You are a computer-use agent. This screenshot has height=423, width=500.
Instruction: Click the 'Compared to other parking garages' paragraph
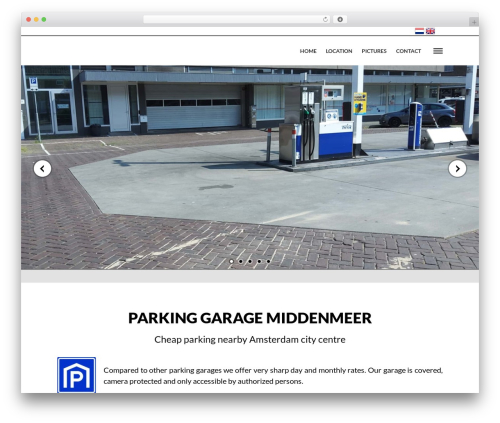tap(273, 376)
